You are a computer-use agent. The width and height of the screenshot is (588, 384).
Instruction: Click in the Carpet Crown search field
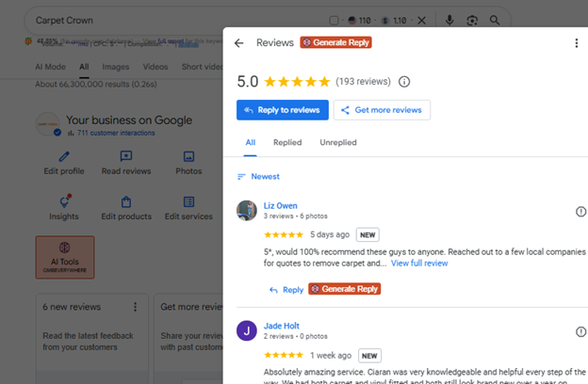(170, 20)
